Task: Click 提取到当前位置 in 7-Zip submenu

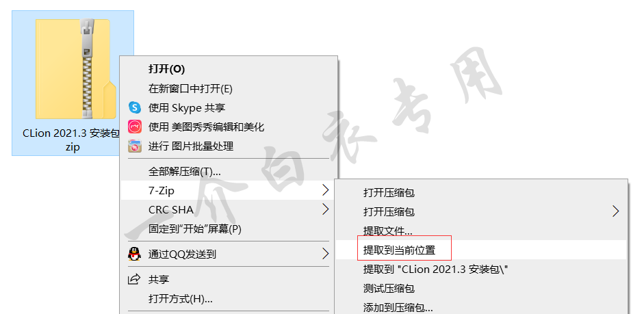Action: coord(399,250)
